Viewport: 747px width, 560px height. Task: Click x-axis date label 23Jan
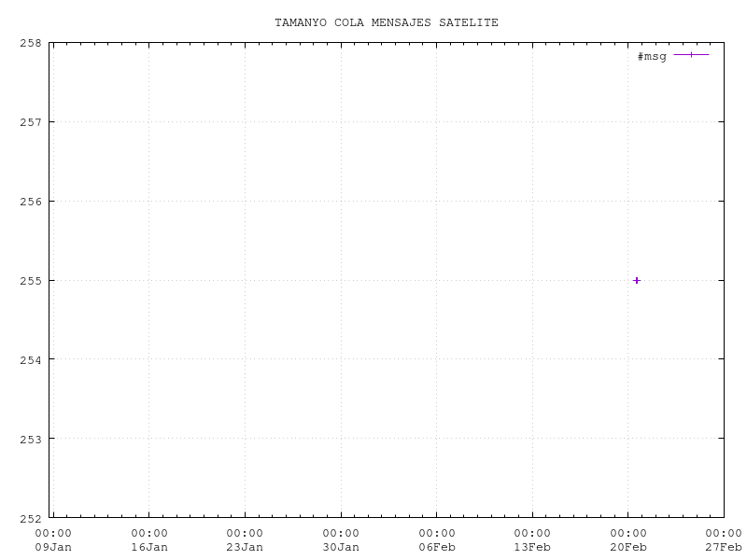pyautogui.click(x=245, y=547)
